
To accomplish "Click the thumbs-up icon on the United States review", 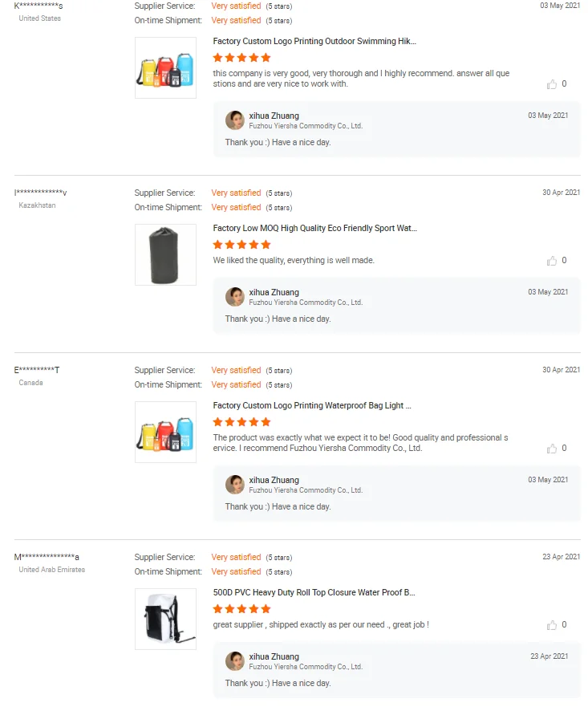I will pyautogui.click(x=552, y=84).
